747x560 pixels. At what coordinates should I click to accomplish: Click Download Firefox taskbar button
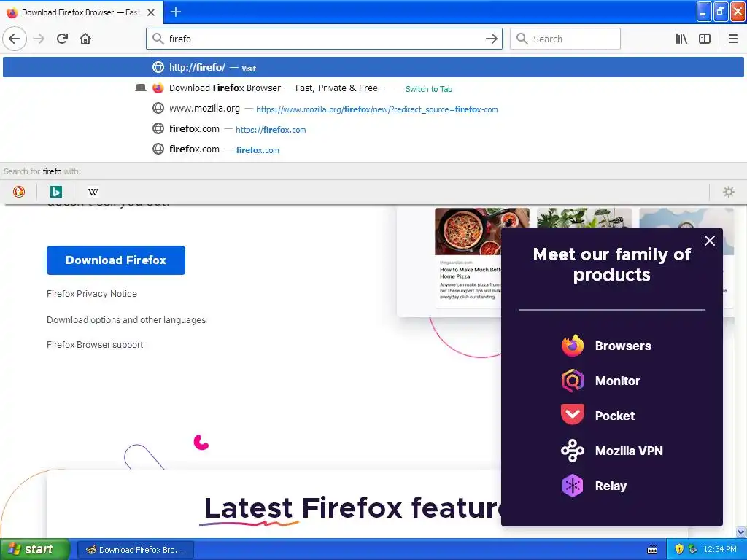(135, 550)
